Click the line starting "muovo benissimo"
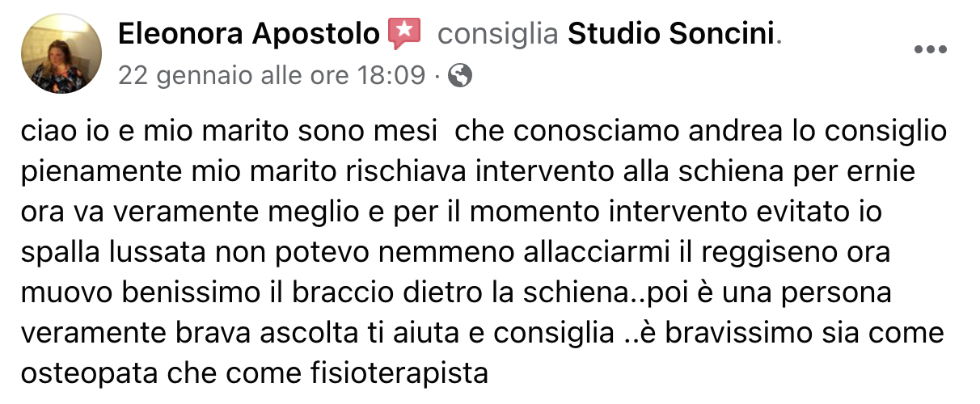This screenshot has width=980, height=404. [457, 292]
